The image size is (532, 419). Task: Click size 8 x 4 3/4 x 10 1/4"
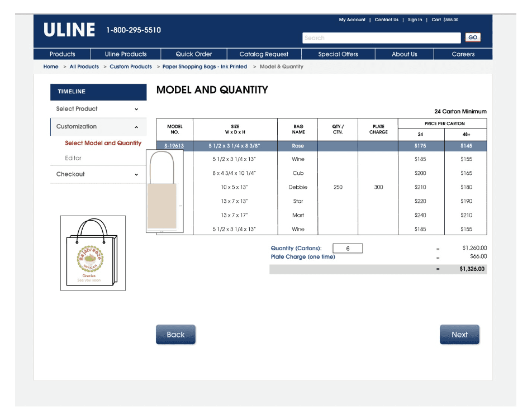[234, 173]
